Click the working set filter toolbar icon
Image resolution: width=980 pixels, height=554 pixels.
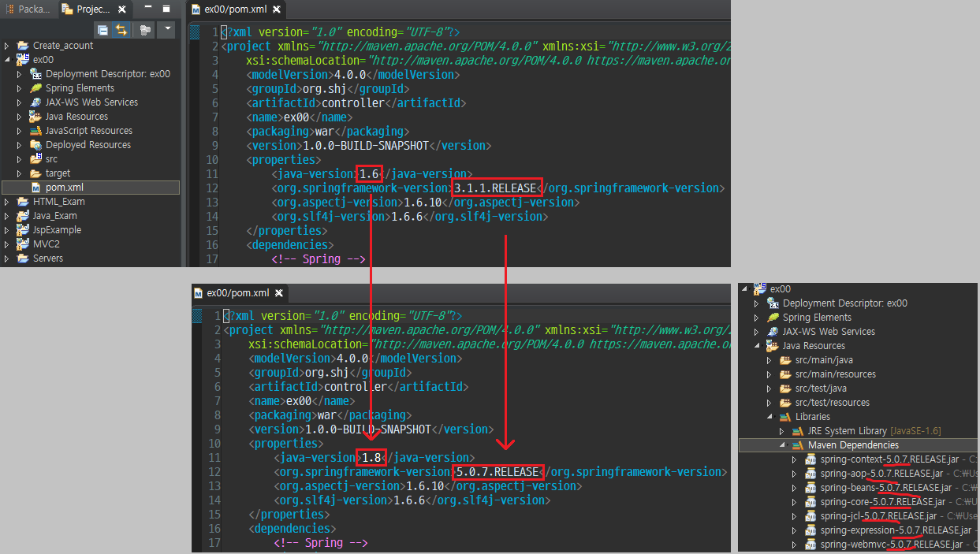(144, 30)
